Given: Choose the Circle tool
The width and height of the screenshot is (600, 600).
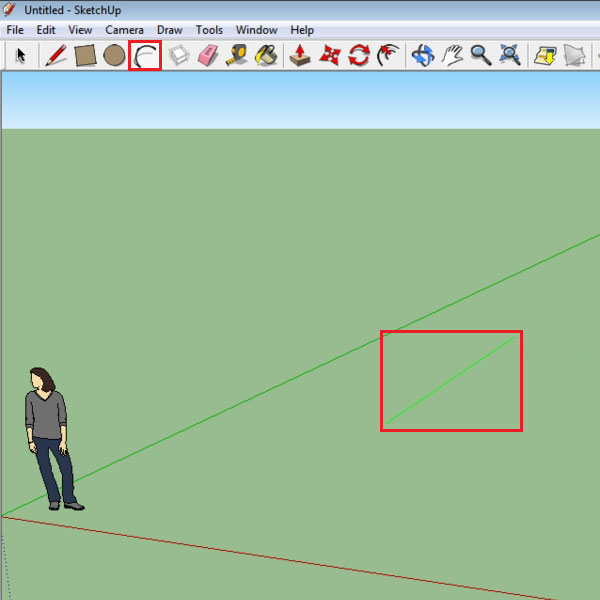Looking at the screenshot, I should [x=114, y=55].
